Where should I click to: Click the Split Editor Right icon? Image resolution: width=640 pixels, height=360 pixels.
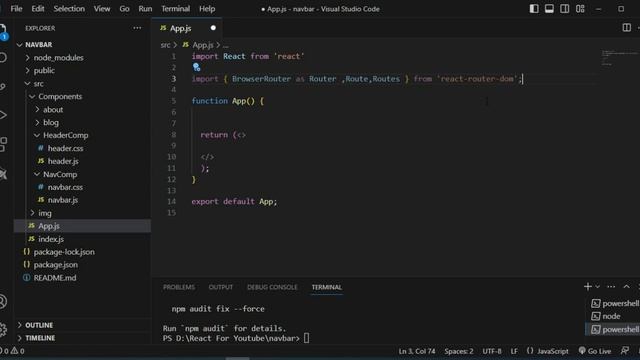pos(627,28)
